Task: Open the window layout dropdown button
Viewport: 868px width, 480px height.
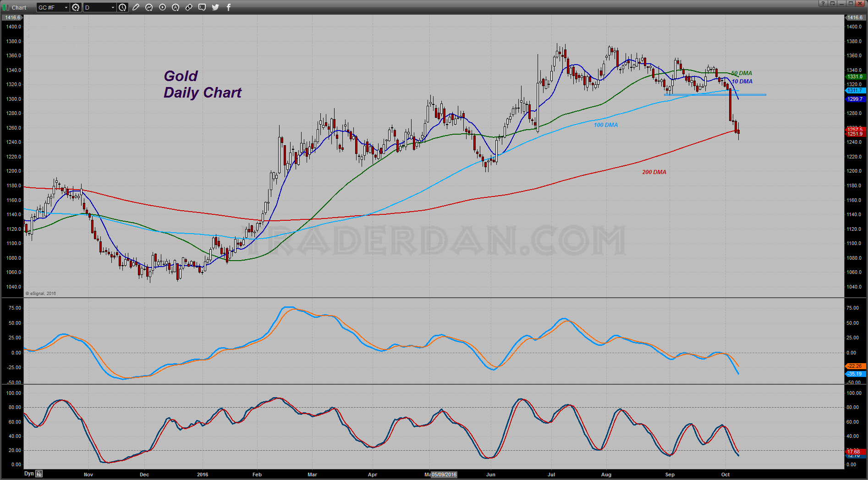Action: 832,3
